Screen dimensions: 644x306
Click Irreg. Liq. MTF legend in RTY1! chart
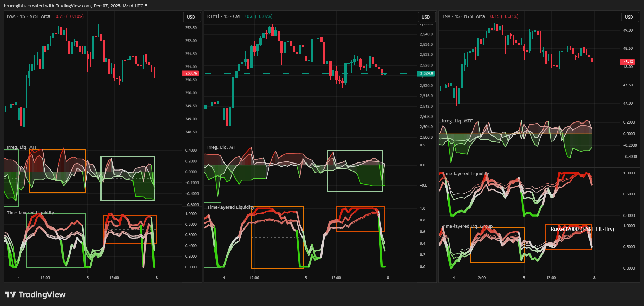[x=222, y=147]
